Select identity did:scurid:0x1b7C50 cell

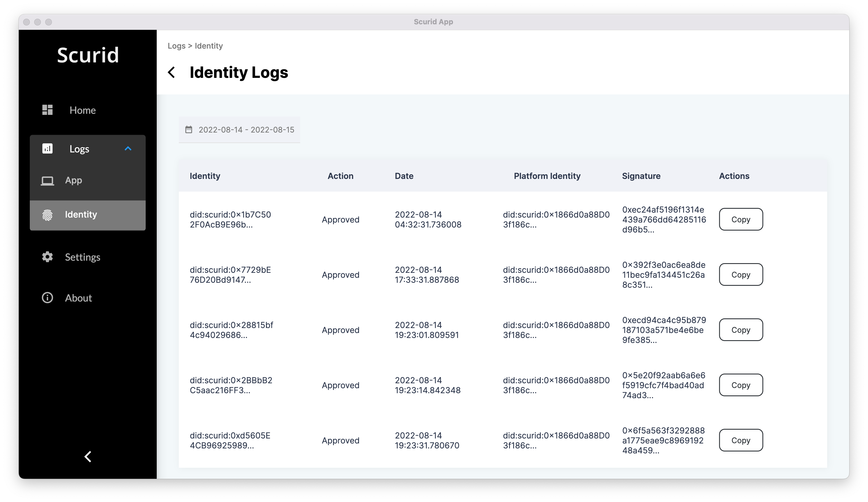pyautogui.click(x=230, y=219)
